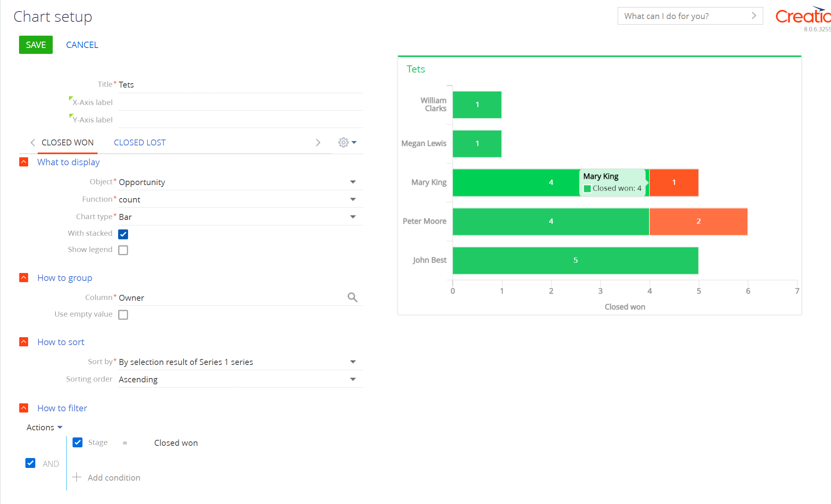The height and width of the screenshot is (504, 831).
Task: Click the Column lookup magnifier icon
Action: pos(352,297)
